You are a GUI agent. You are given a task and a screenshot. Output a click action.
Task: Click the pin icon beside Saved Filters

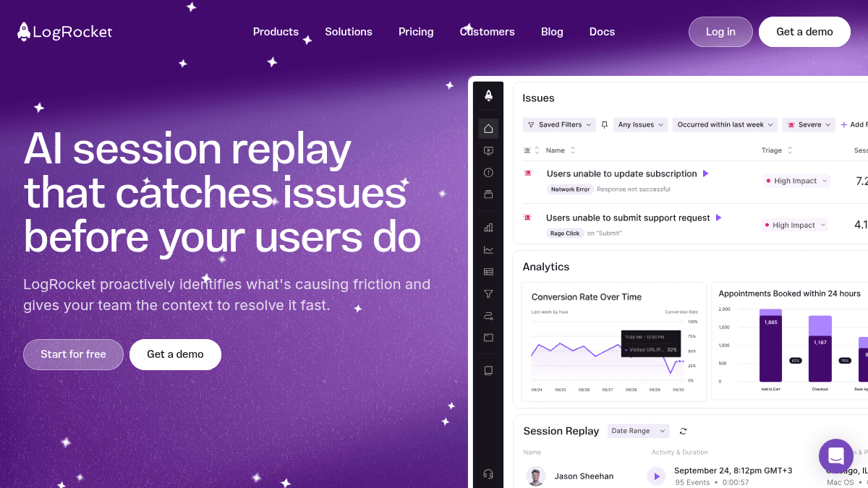[605, 125]
